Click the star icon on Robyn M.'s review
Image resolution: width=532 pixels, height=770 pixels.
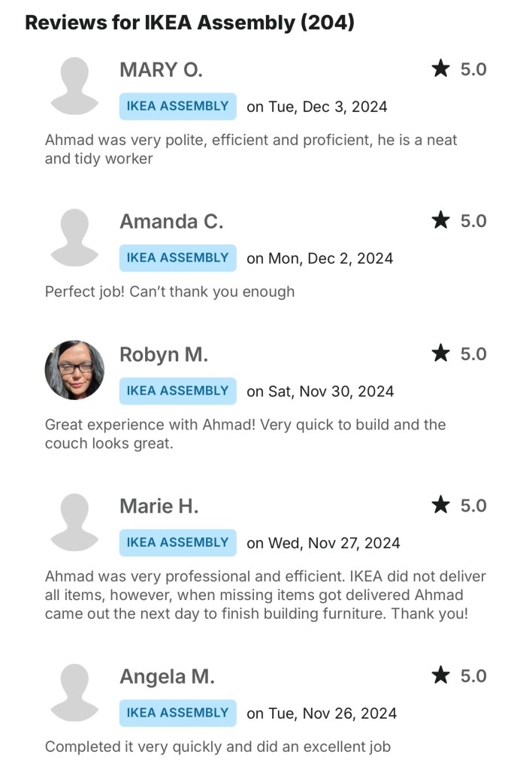pyautogui.click(x=440, y=353)
